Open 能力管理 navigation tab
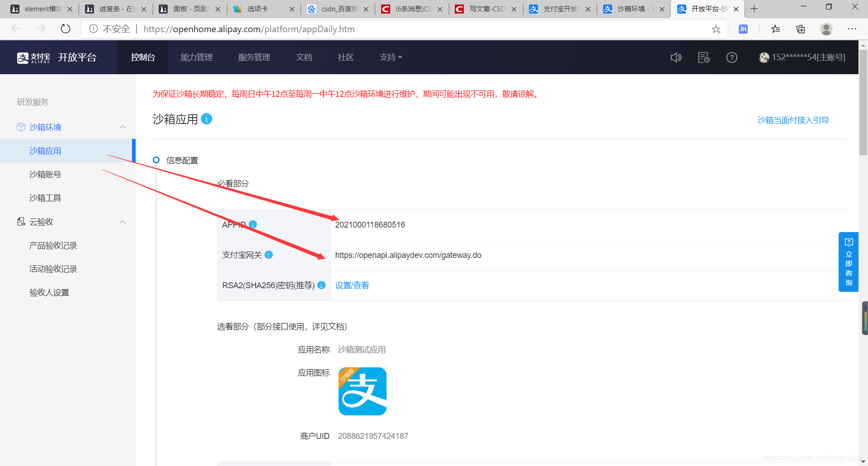 197,57
